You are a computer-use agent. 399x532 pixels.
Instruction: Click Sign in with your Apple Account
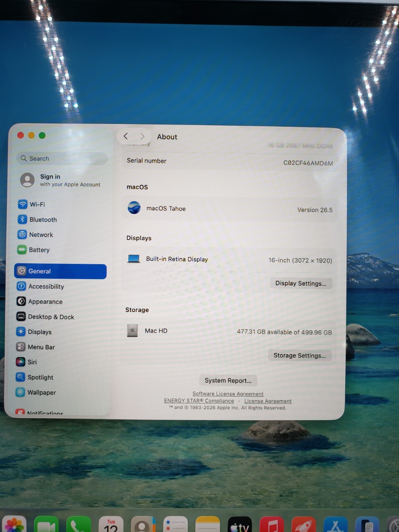[x=61, y=180]
